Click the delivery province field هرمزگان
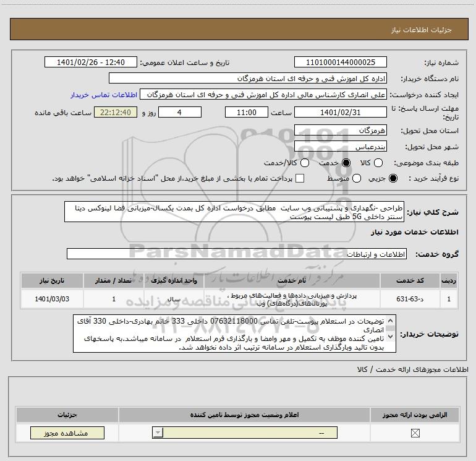 coord(340,131)
